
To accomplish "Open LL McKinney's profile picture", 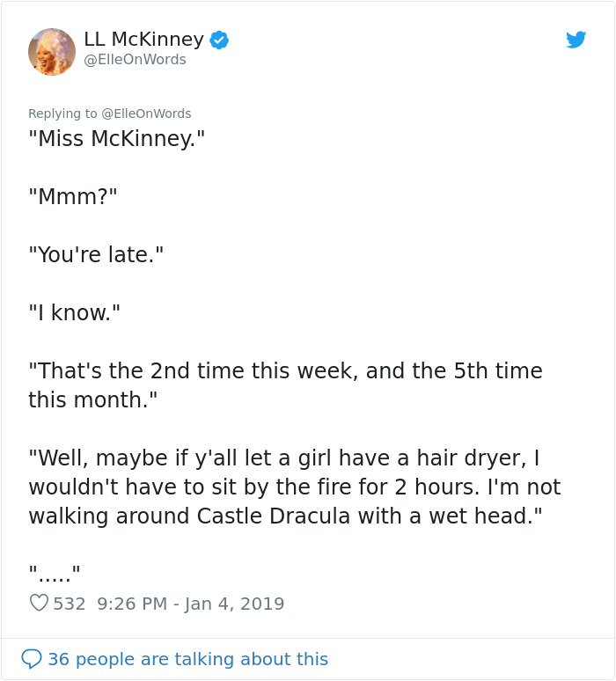I will point(52,51).
